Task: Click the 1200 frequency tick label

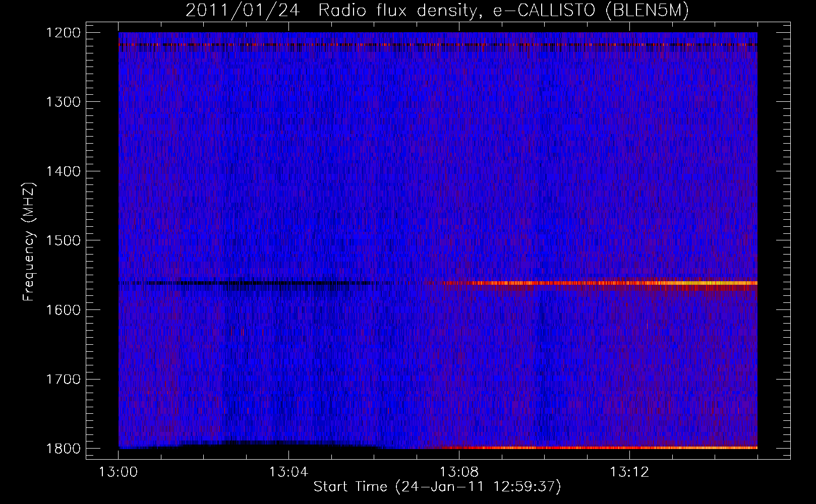Action: coord(64,33)
